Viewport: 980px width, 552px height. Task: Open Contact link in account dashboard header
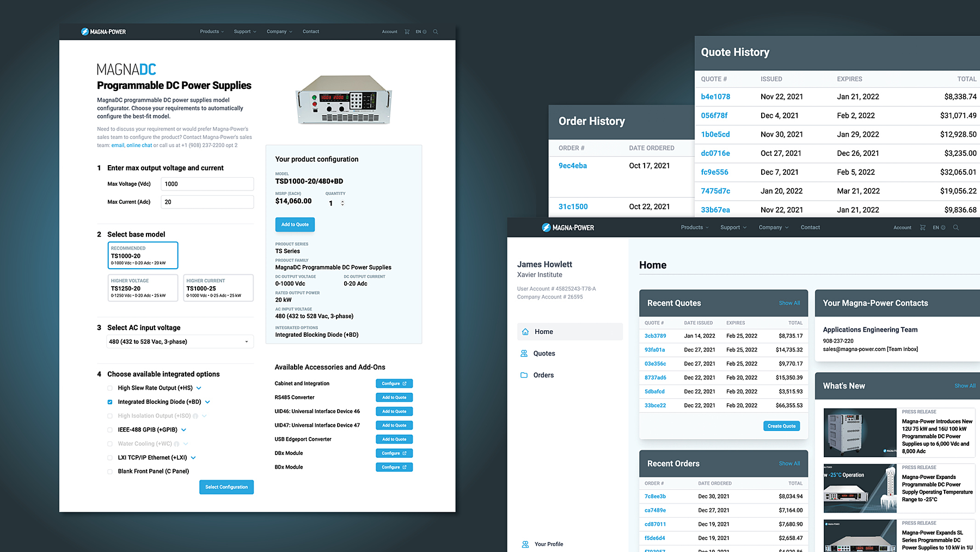tap(810, 227)
